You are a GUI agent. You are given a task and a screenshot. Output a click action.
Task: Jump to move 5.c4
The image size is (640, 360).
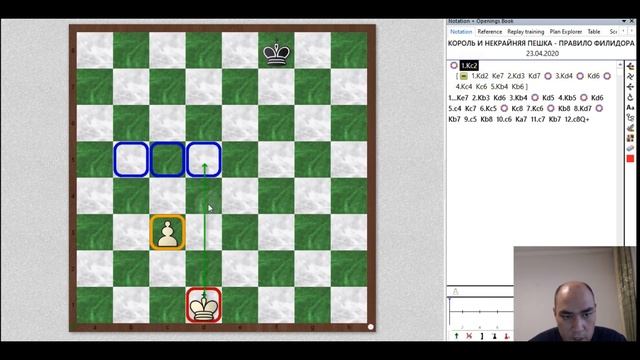click(x=455, y=109)
